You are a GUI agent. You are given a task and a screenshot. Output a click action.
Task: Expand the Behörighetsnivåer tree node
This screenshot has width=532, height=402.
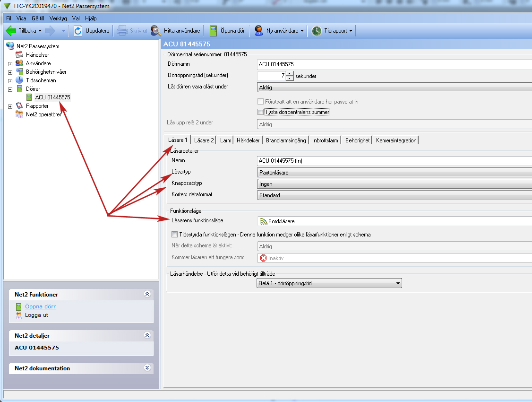click(x=10, y=72)
